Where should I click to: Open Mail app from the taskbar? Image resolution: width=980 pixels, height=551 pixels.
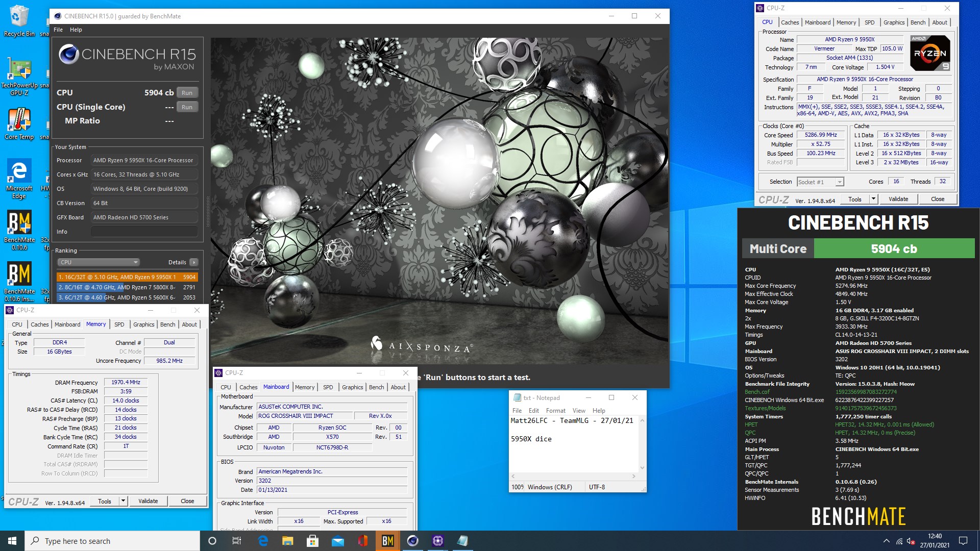point(337,541)
